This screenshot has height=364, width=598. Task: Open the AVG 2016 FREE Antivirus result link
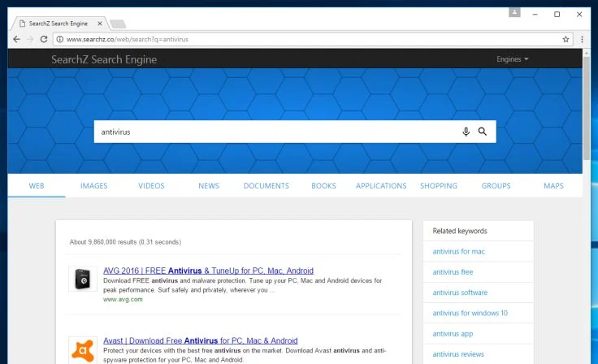pos(208,271)
